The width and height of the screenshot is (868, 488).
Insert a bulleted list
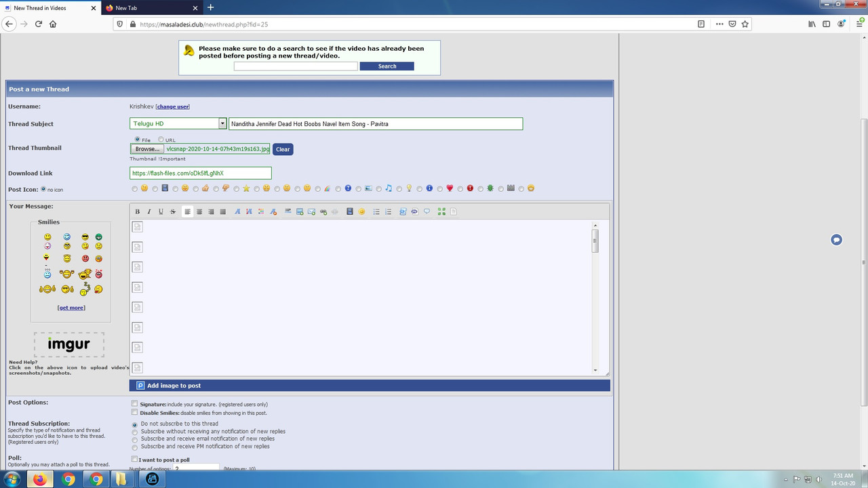point(376,211)
